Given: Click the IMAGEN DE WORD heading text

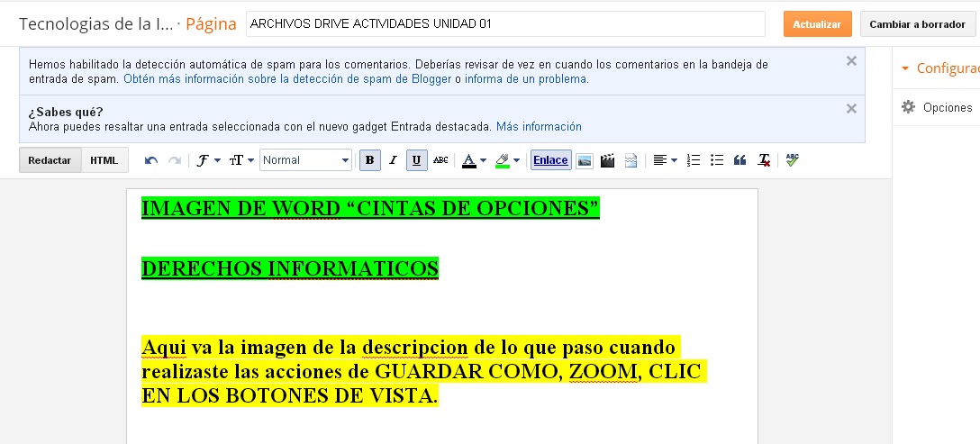Looking at the screenshot, I should point(370,208).
